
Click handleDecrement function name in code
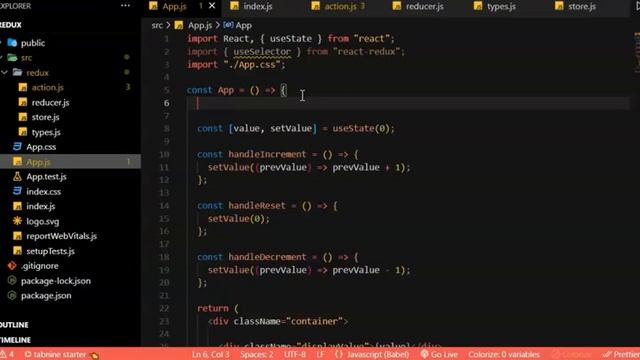coord(267,257)
